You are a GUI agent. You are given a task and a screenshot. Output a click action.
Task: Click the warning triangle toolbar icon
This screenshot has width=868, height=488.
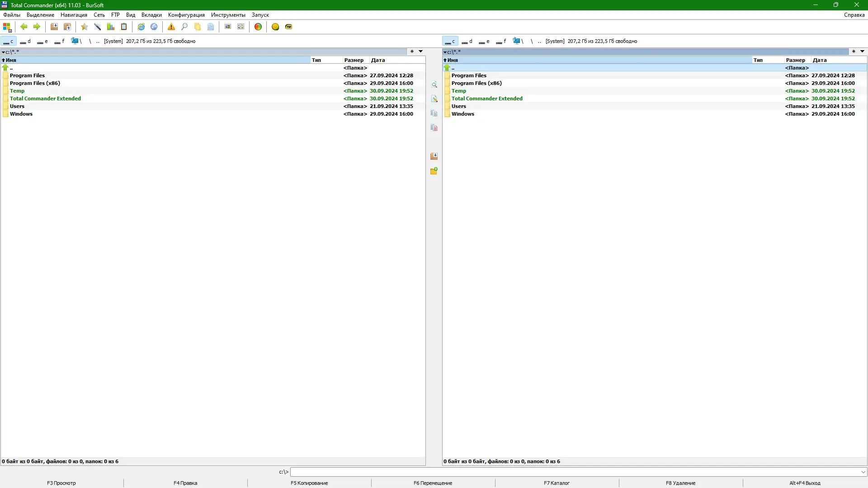point(171,27)
